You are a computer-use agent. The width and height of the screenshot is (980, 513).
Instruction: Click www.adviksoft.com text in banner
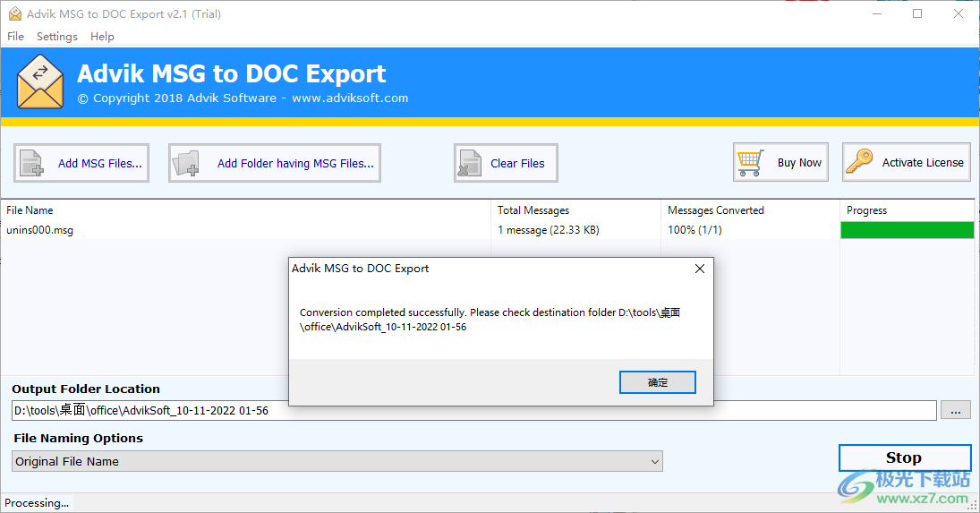[x=350, y=98]
